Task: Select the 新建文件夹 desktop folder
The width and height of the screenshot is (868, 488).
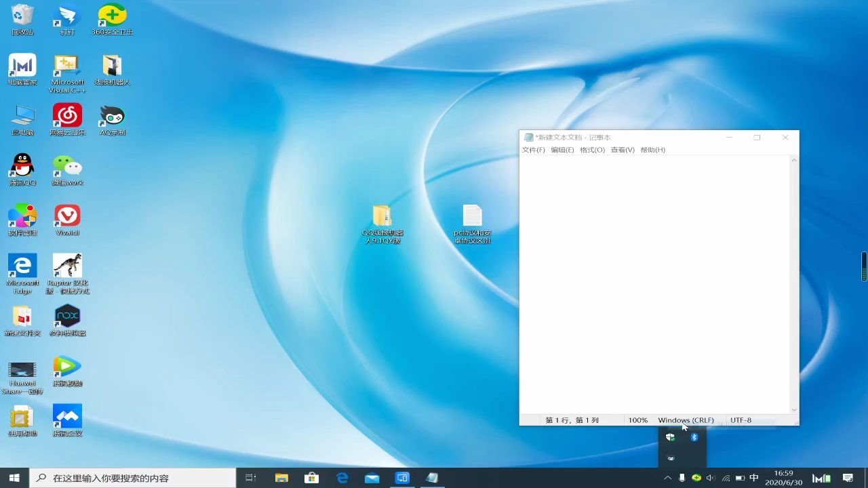Action: (22, 321)
